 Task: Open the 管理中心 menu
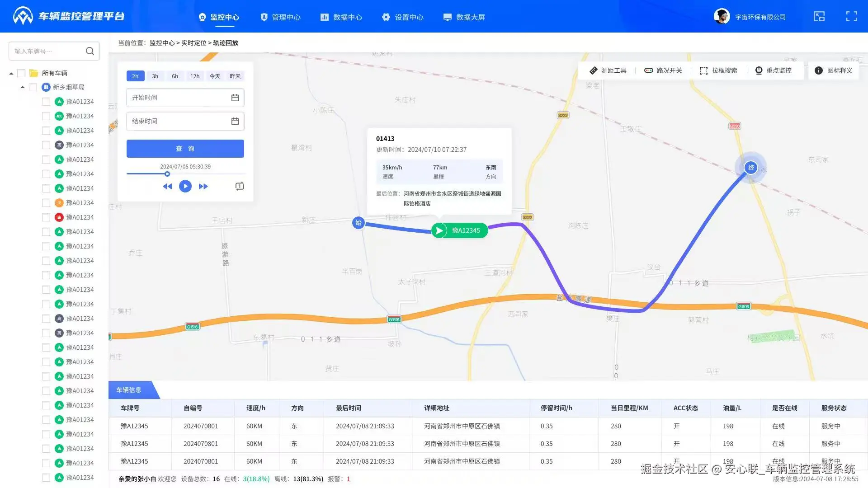[x=280, y=17]
